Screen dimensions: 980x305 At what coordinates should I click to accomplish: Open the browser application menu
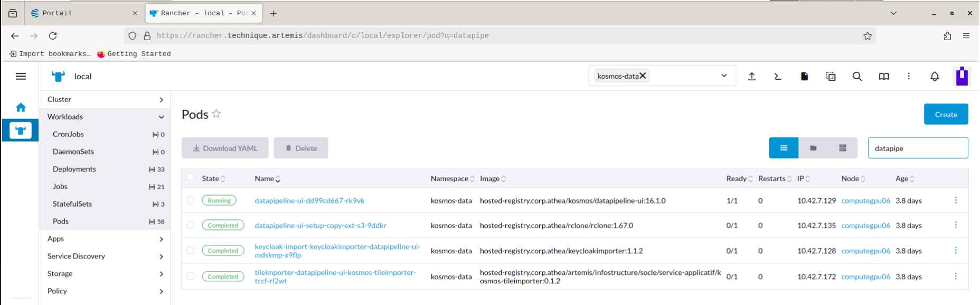coord(966,36)
